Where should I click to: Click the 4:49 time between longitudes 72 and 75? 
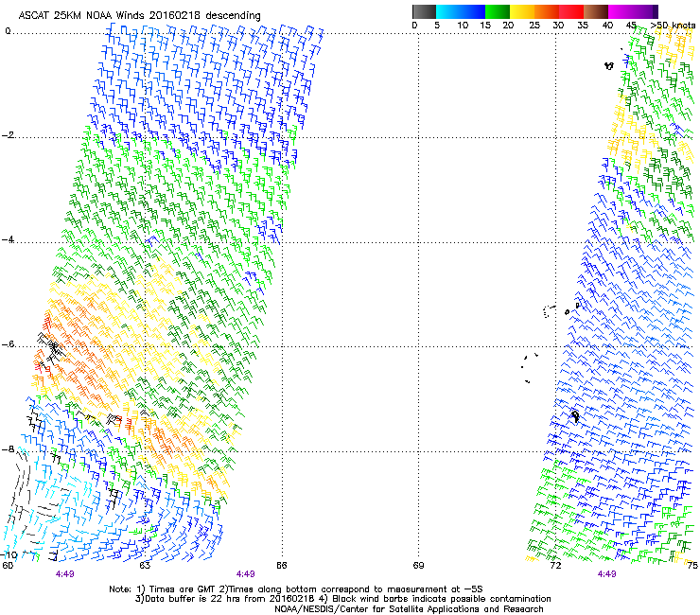point(606,574)
